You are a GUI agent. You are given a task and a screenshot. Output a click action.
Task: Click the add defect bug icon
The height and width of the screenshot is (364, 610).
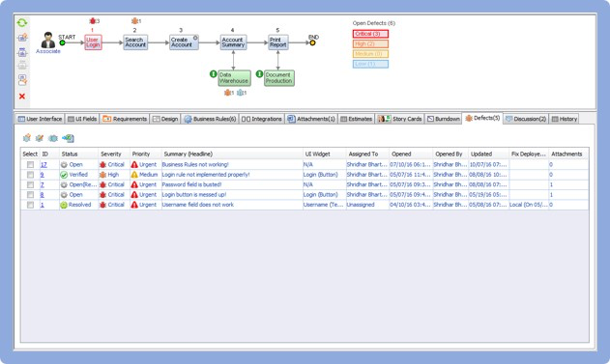coord(27,138)
